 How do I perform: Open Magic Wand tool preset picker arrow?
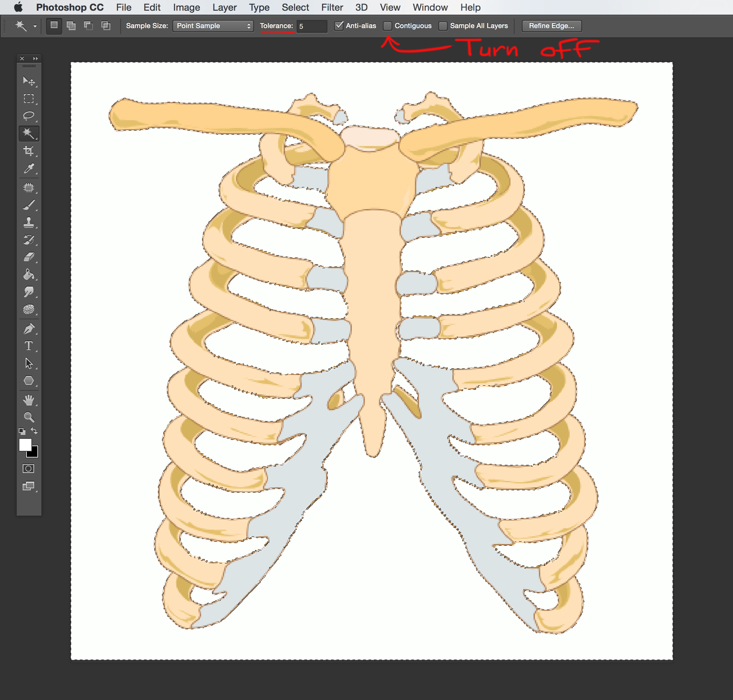pos(35,26)
